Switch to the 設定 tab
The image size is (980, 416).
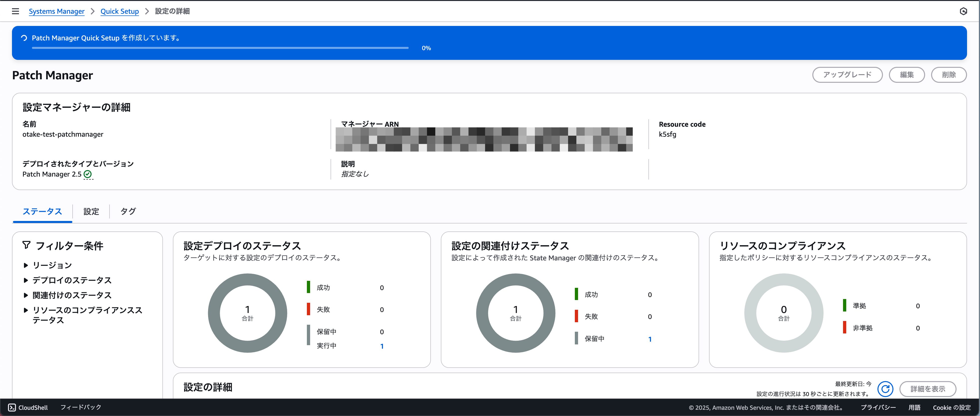click(x=91, y=211)
